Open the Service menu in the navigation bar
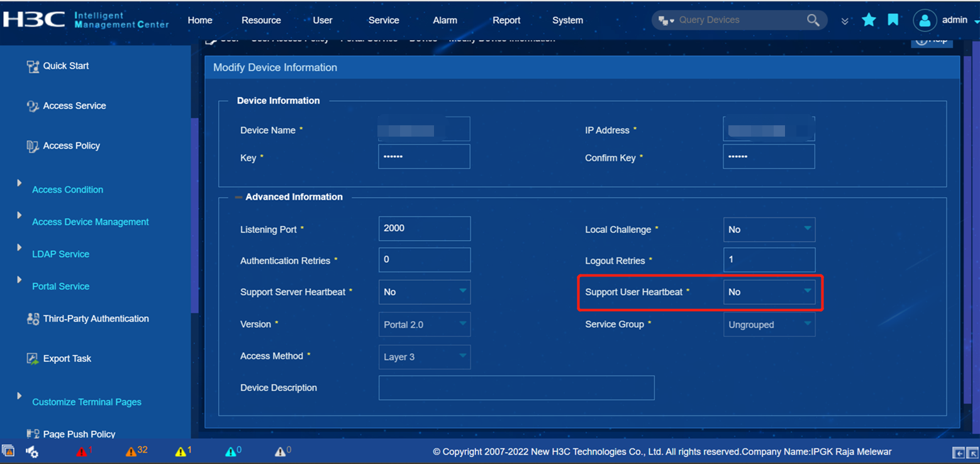980x464 pixels. point(384,20)
